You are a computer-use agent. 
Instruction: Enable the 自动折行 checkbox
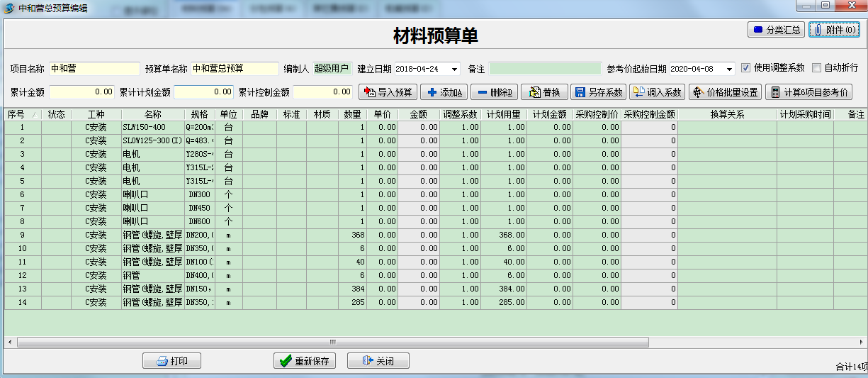coord(816,68)
